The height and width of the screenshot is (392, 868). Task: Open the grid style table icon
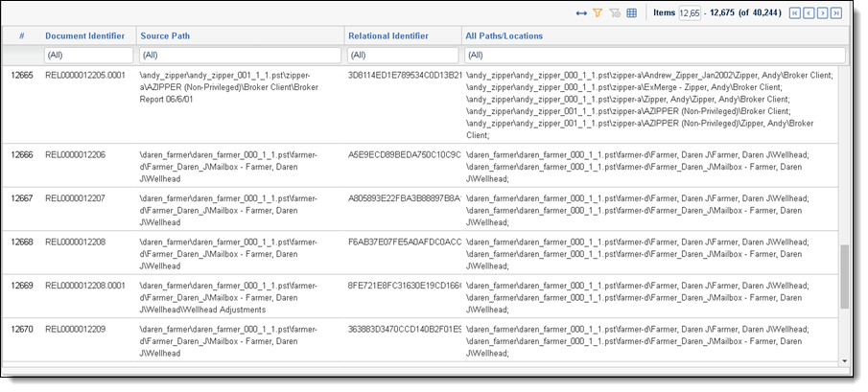[x=632, y=13]
